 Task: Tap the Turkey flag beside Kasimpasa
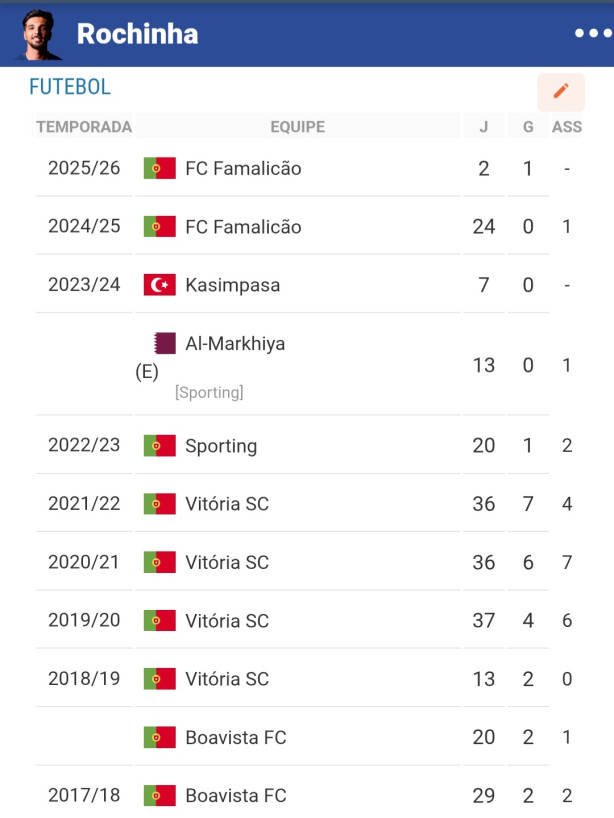point(160,285)
